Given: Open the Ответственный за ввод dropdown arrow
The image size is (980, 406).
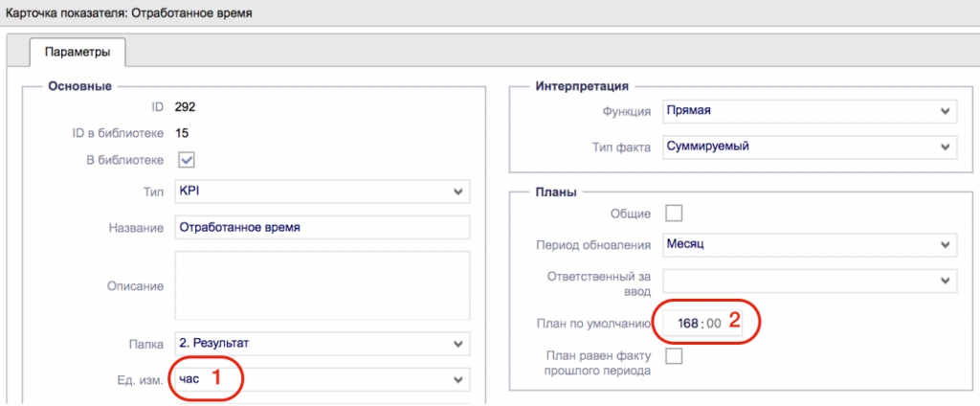Looking at the screenshot, I should tap(944, 281).
